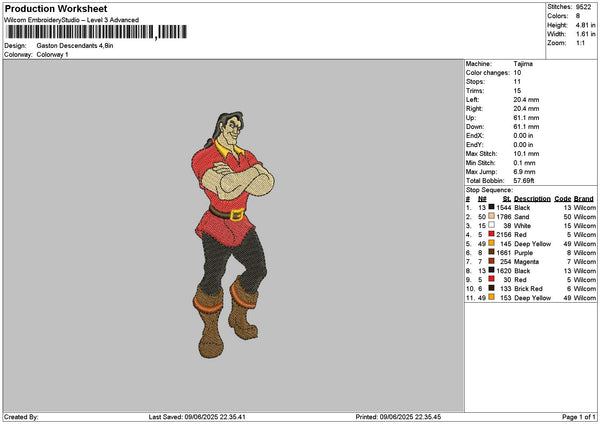Click the barcode under the worksheet title
This screenshot has width=600, height=424.
[x=97, y=32]
